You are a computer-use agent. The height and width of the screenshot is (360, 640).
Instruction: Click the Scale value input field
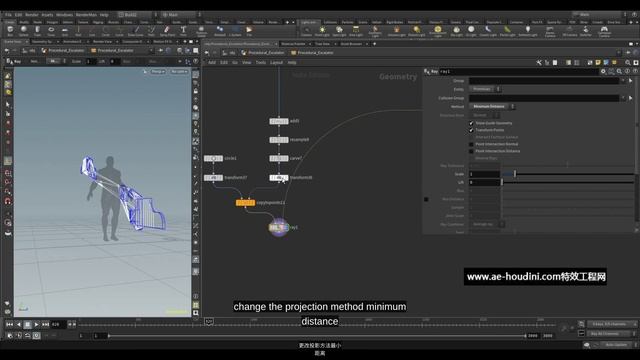click(x=484, y=174)
